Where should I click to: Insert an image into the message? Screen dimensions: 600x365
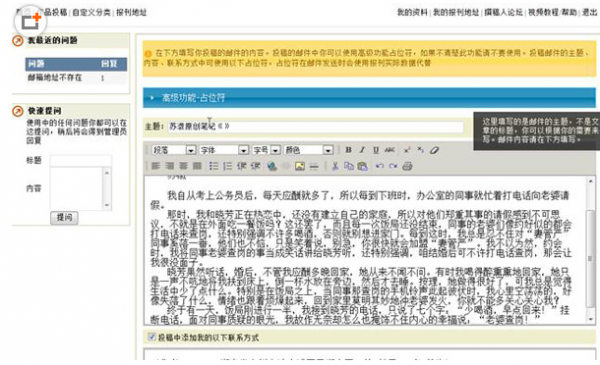(x=300, y=166)
